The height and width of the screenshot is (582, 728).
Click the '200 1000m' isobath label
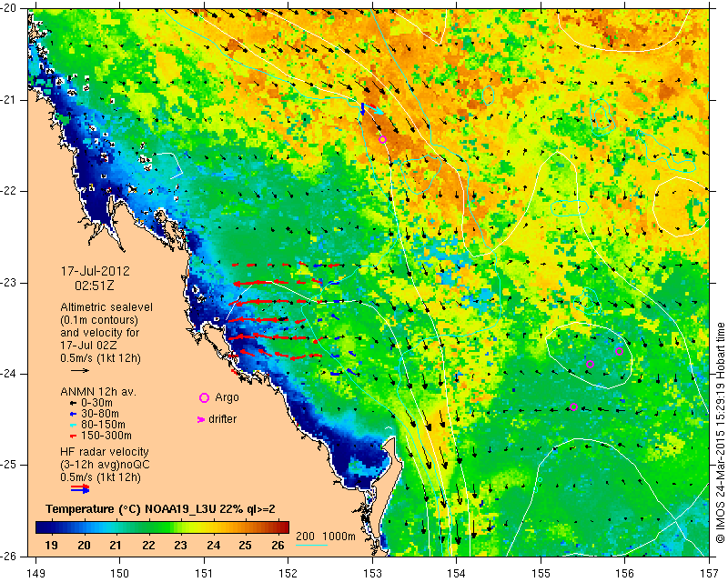coord(326,537)
